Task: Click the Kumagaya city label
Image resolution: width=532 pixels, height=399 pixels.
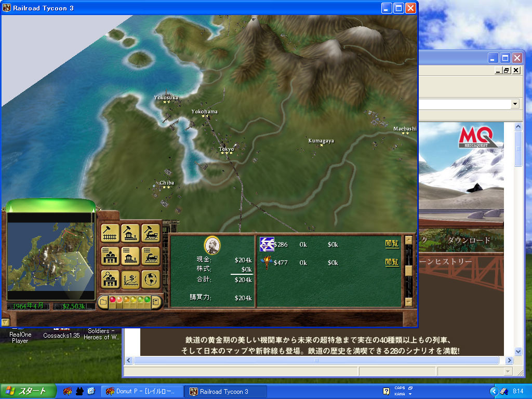Action: point(321,140)
